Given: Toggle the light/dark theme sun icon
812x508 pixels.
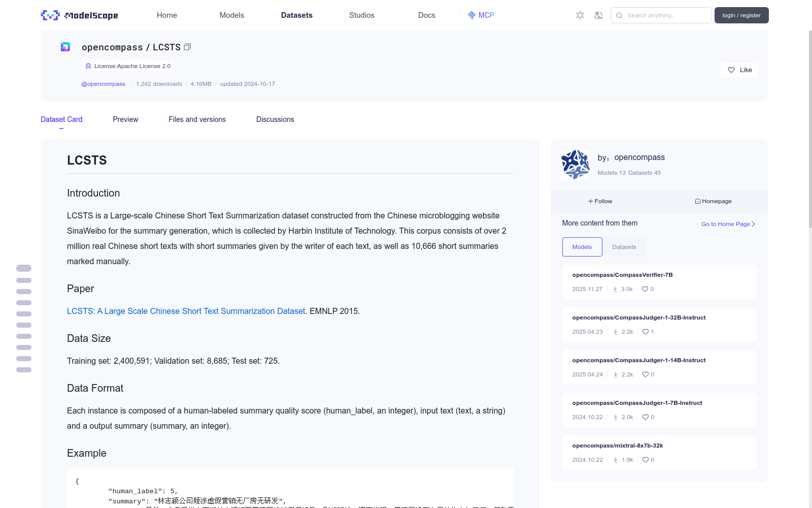Looking at the screenshot, I should [x=580, y=15].
